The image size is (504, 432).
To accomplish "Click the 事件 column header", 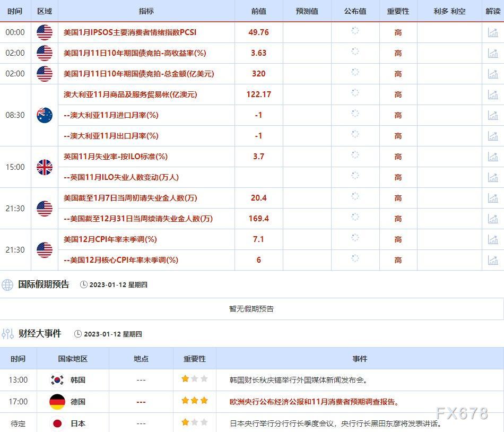I will click(360, 359).
